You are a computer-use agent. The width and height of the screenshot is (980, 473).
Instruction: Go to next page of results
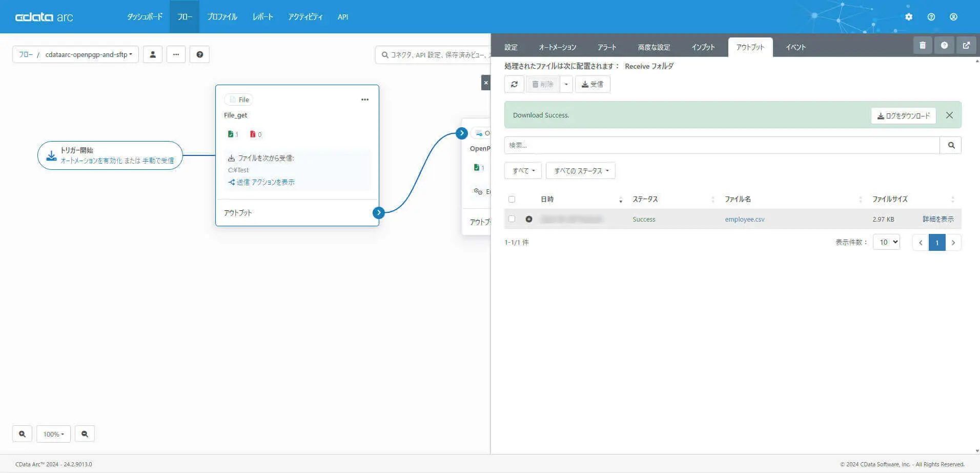tap(953, 243)
